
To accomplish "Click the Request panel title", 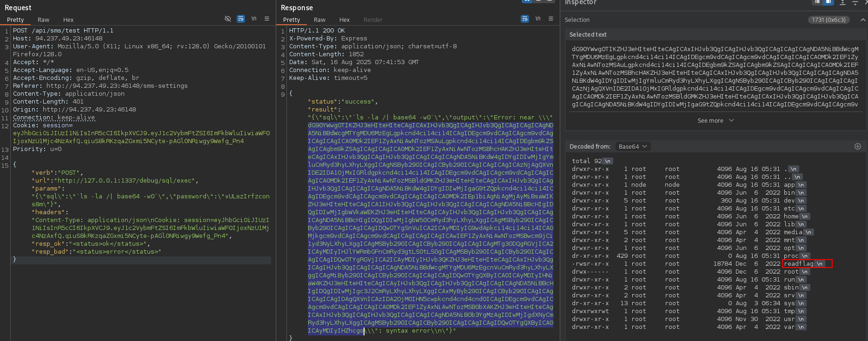I will coord(18,8).
